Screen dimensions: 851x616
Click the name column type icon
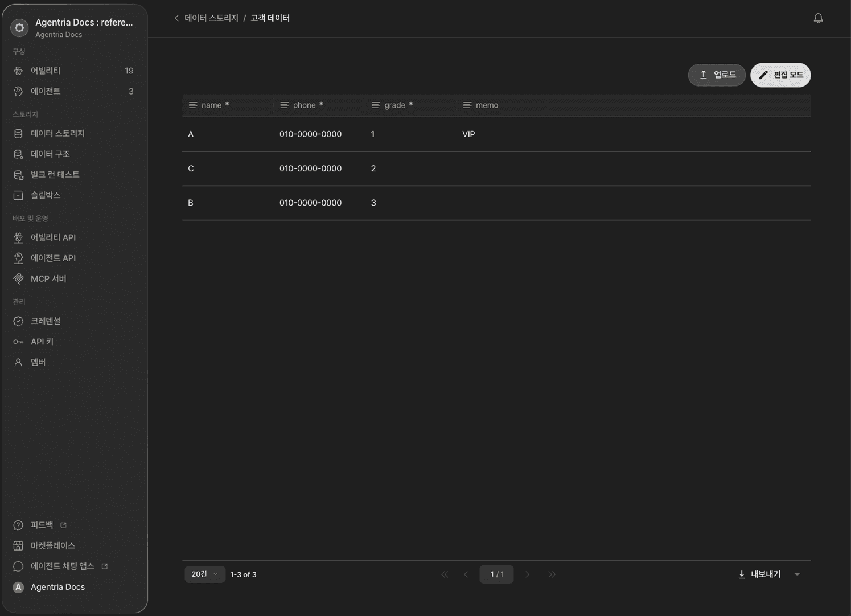[193, 105]
